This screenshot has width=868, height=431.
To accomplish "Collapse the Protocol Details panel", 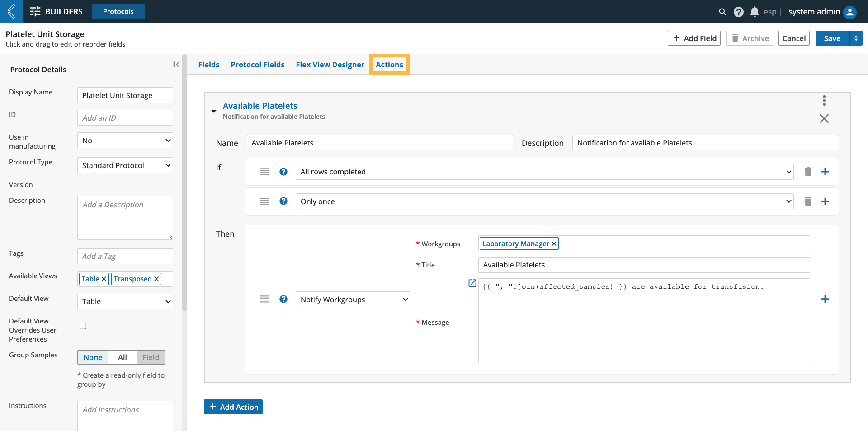I will point(176,65).
